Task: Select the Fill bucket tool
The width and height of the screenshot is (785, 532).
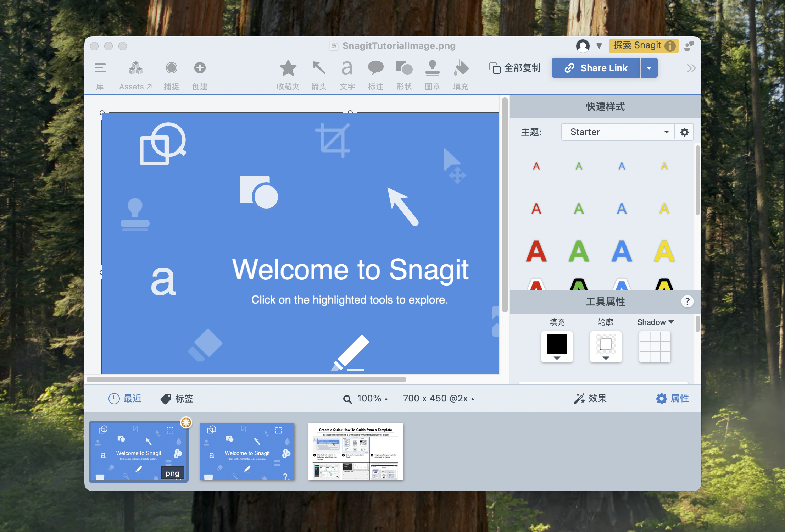Action: [461, 68]
